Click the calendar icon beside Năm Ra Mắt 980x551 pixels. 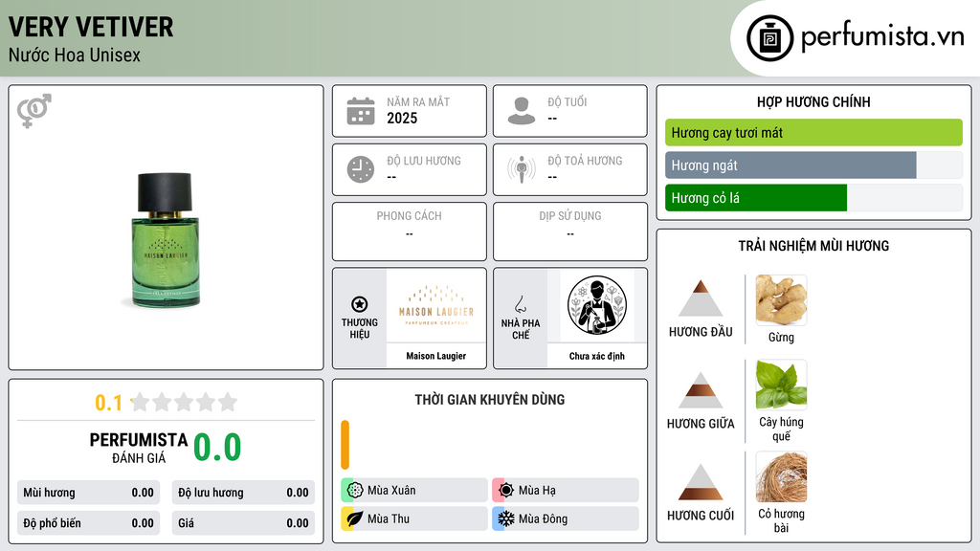point(361,111)
